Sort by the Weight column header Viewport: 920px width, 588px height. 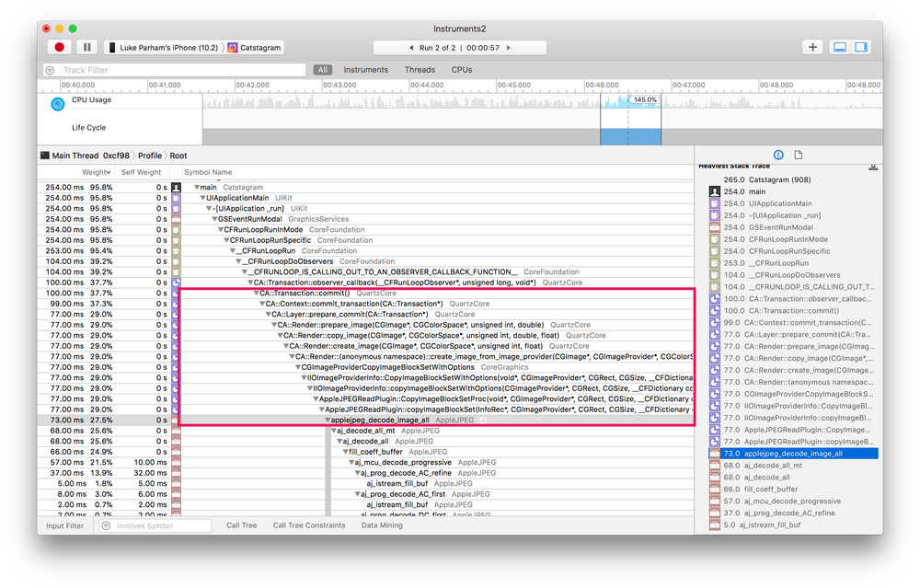(97, 172)
